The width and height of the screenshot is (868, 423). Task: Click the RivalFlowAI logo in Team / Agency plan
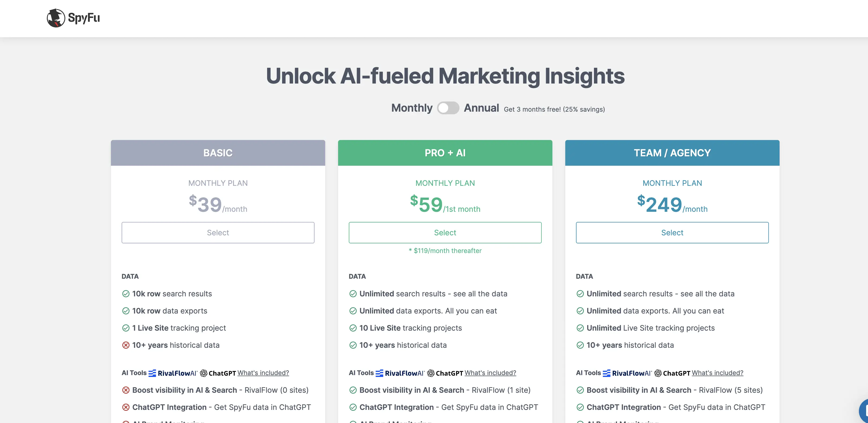627,373
